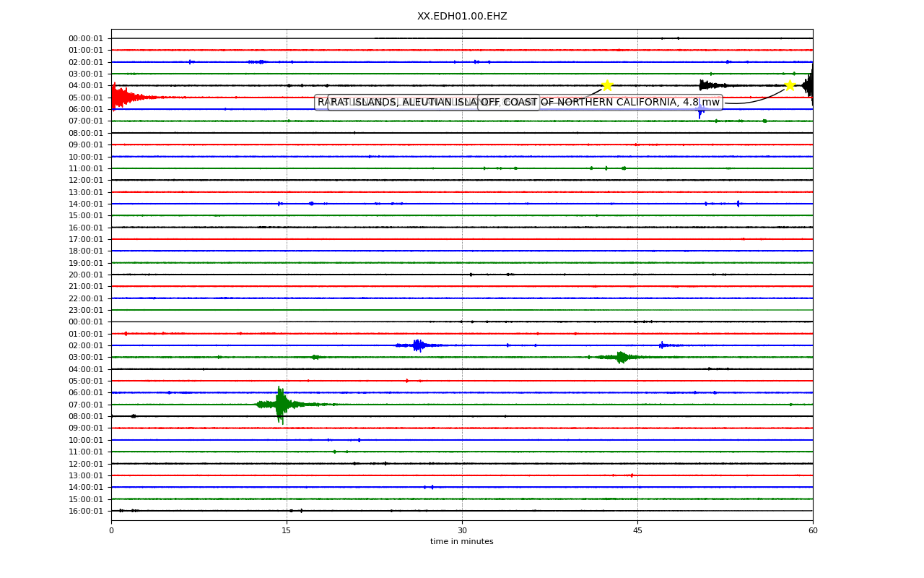Click the blue downward spike near 50 minutes

tap(700, 110)
